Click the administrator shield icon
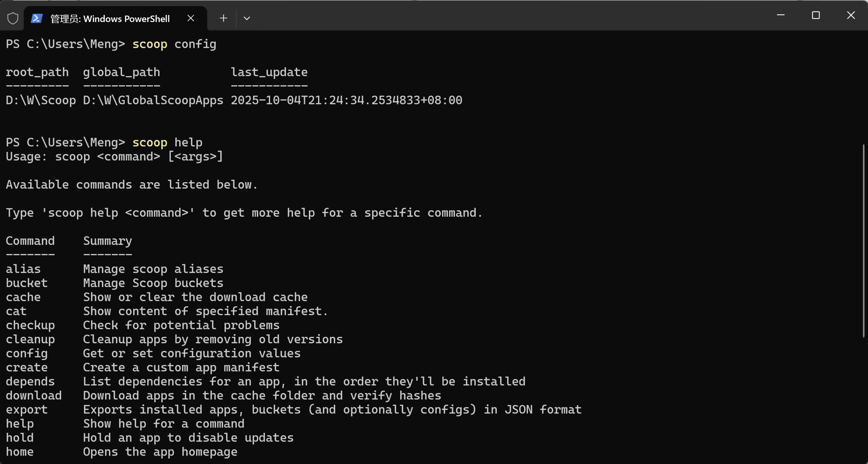This screenshot has height=464, width=868. click(13, 18)
